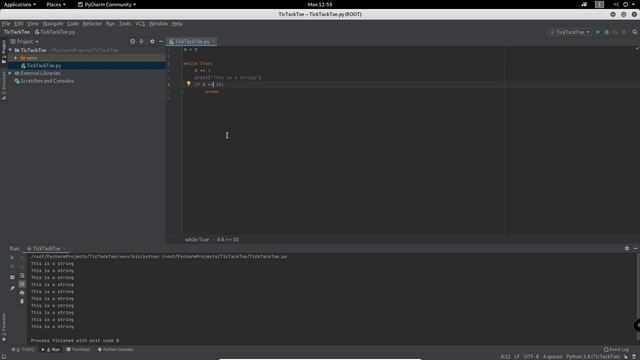Run TickTackToe with the green toolbar play button
Viewport: 640px width, 360px height.
point(598,32)
